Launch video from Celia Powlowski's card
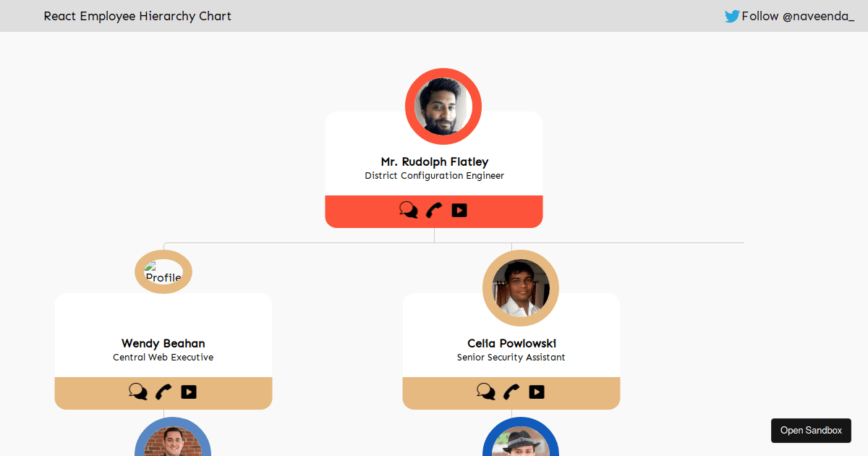 [x=536, y=392]
